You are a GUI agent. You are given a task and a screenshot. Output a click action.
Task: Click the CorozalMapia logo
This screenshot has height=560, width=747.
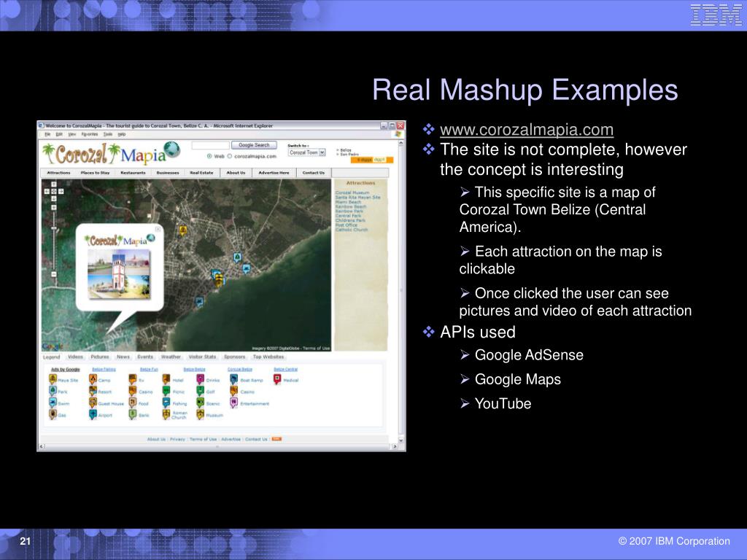[x=111, y=153]
